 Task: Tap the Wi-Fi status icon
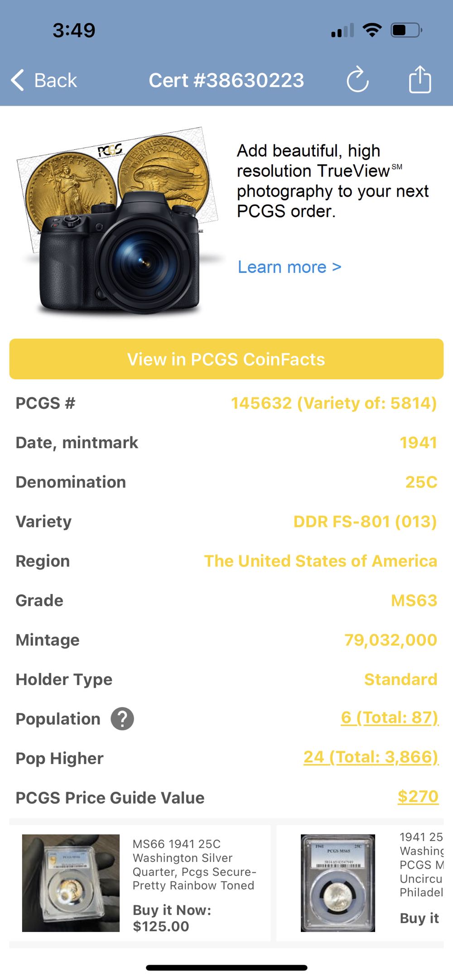(x=372, y=30)
